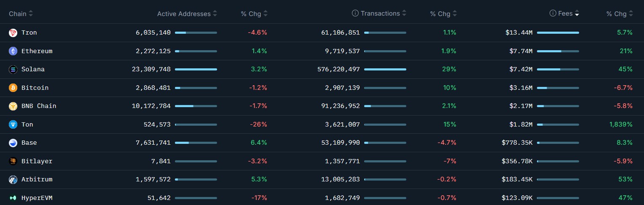The width and height of the screenshot is (644, 205).
Task: Open the Solana chain link
Action: [x=33, y=70]
